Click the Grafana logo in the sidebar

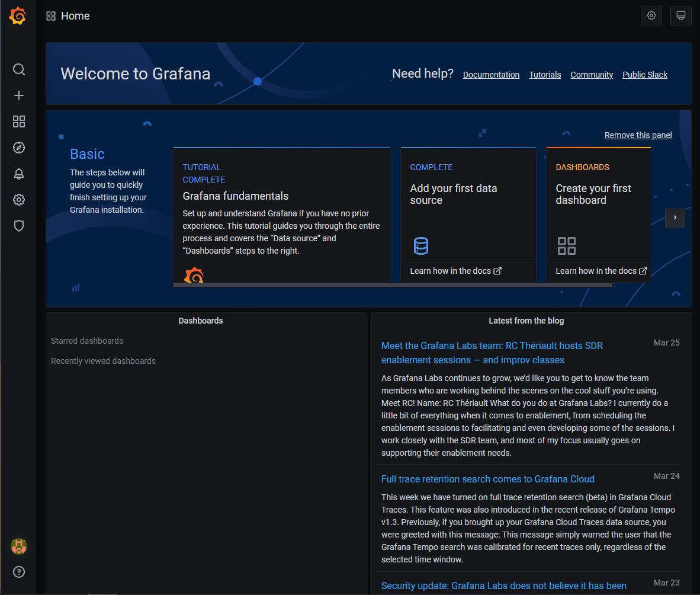[18, 16]
